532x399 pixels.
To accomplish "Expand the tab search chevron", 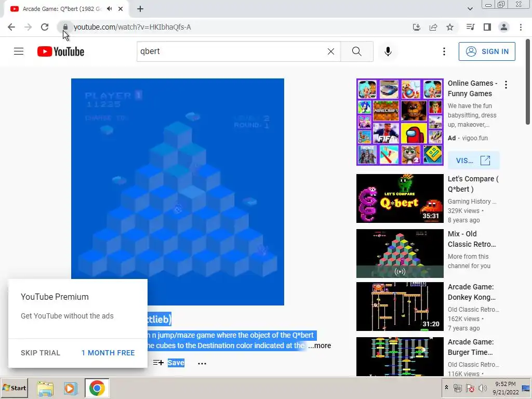I will click(470, 9).
